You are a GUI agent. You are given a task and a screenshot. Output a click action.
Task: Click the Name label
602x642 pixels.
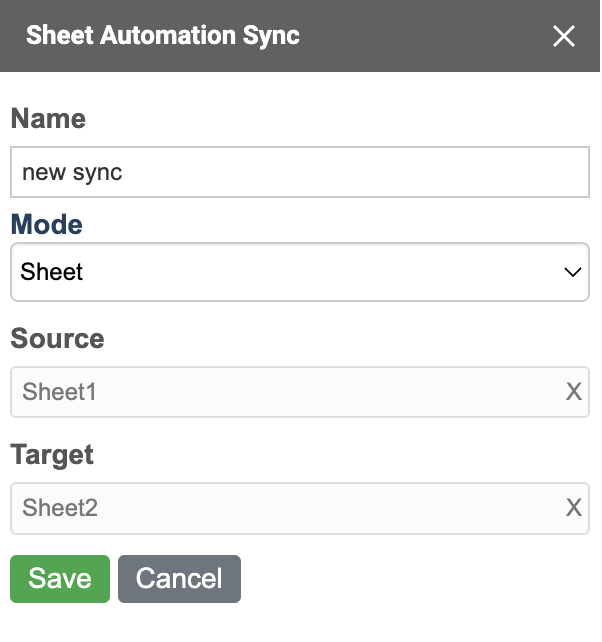click(48, 118)
